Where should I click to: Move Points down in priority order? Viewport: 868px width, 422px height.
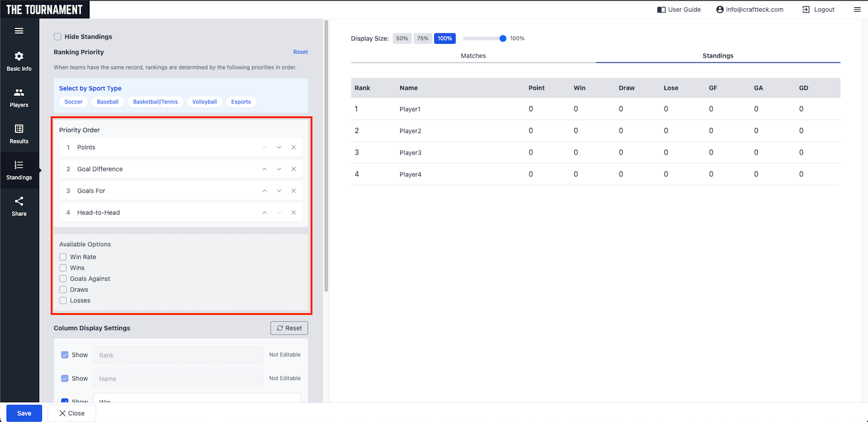pos(279,147)
